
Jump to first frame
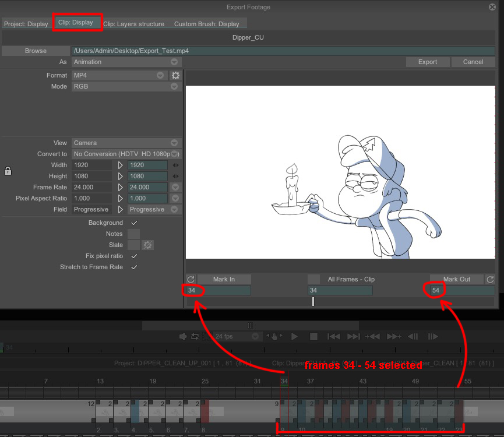334,336
